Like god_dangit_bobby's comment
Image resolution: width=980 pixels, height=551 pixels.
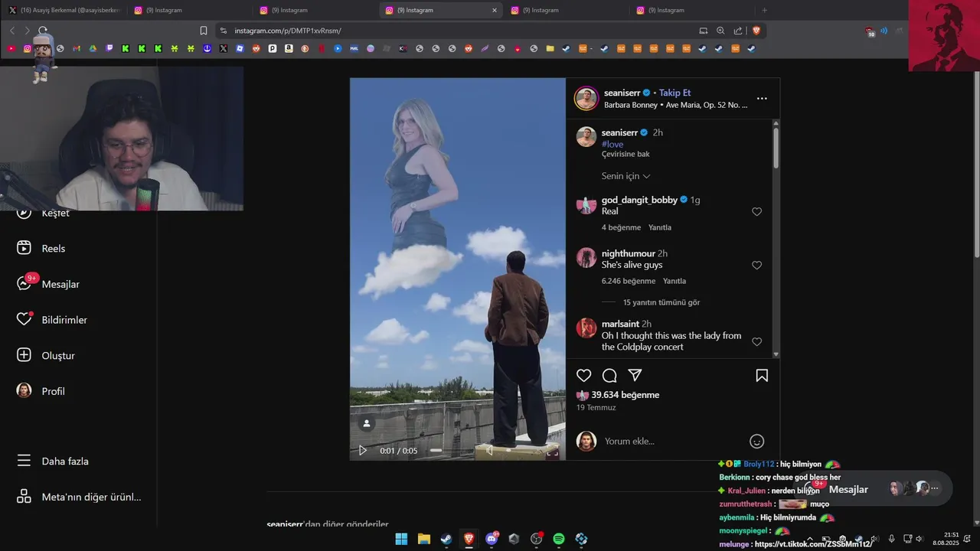[756, 212]
